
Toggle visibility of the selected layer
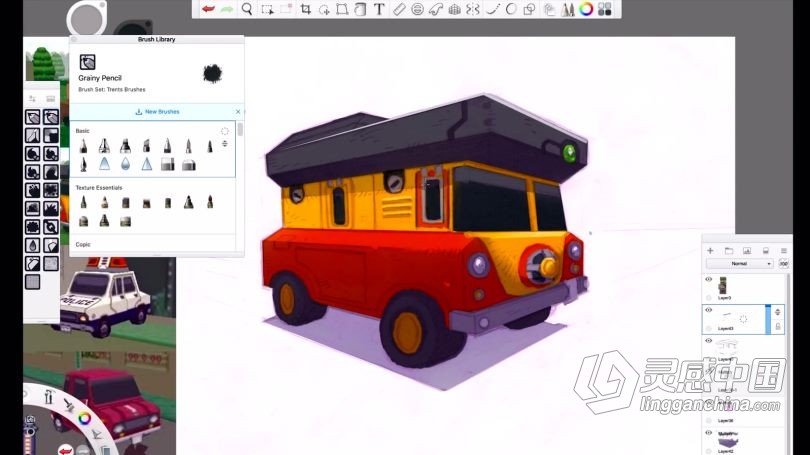(709, 311)
